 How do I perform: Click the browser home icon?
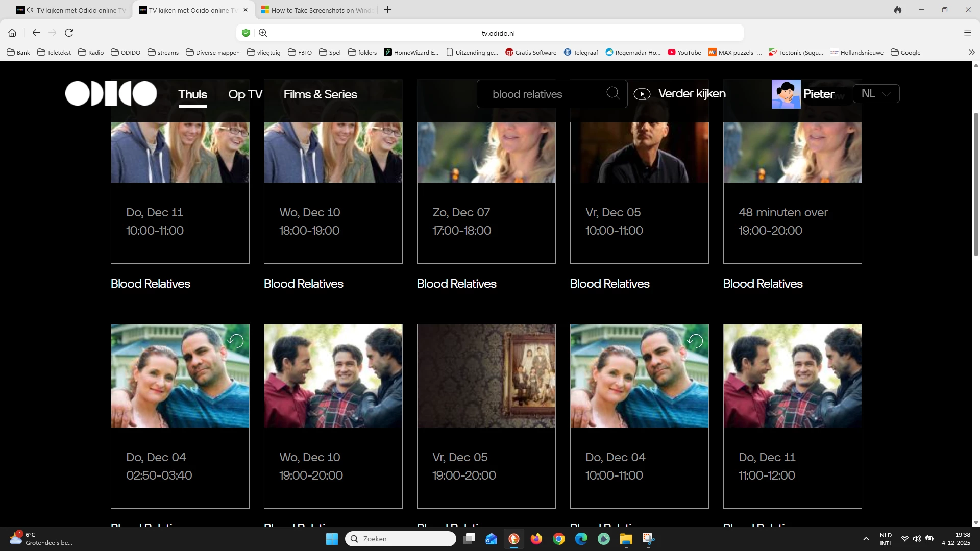point(12,33)
